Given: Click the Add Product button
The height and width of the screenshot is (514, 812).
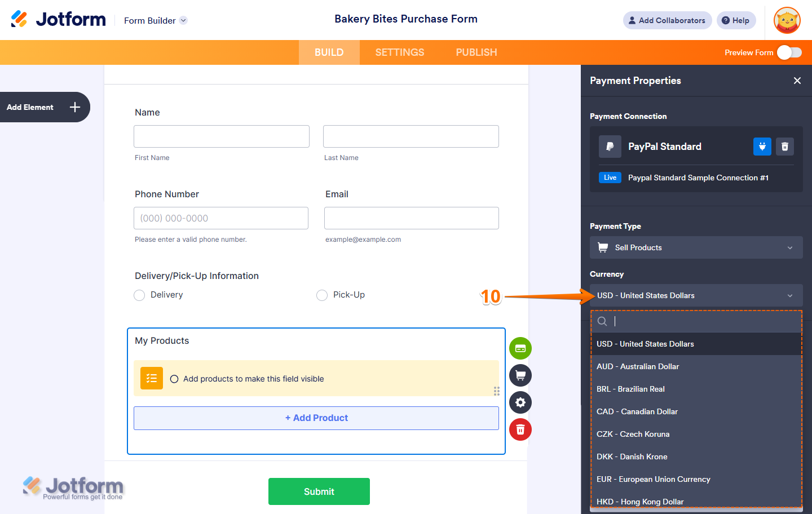Looking at the screenshot, I should click(316, 418).
